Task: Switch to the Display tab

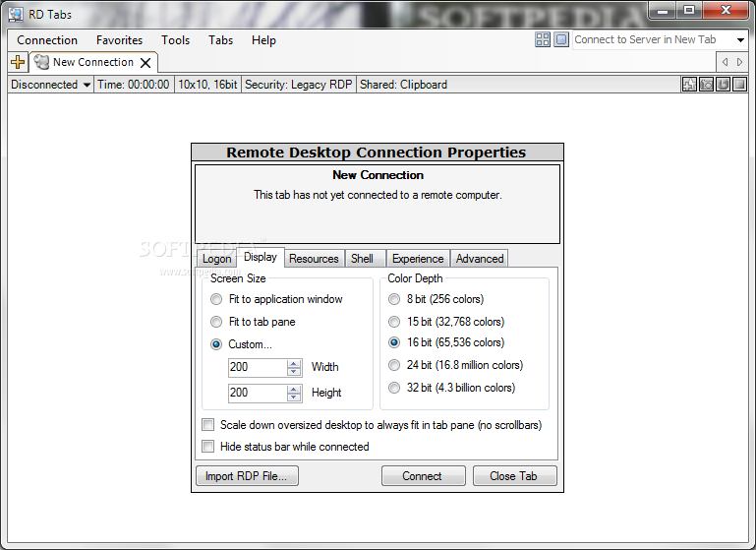Action: click(x=261, y=257)
